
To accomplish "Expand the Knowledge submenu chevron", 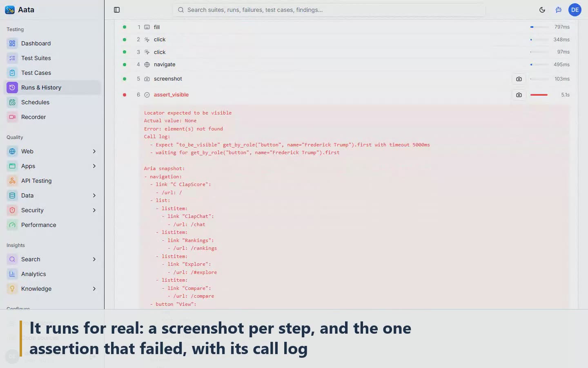I will [94, 289].
